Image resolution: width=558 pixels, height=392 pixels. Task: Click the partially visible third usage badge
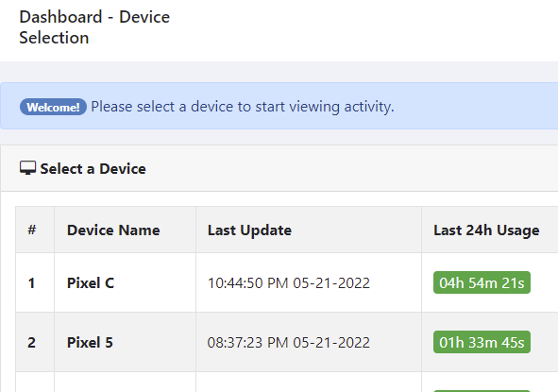tap(482, 391)
